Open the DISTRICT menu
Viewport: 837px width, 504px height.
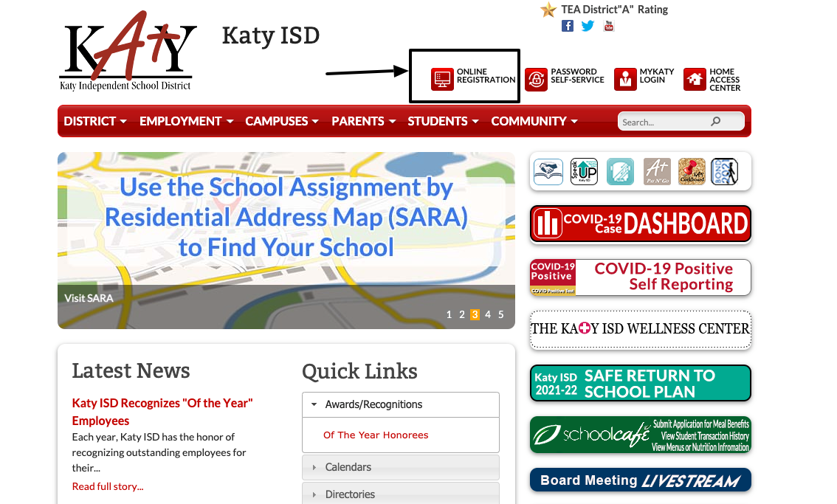[95, 121]
